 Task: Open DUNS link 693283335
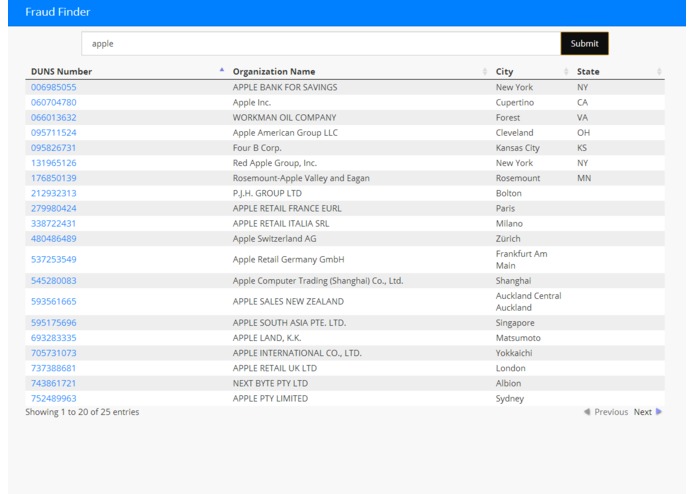(x=54, y=338)
